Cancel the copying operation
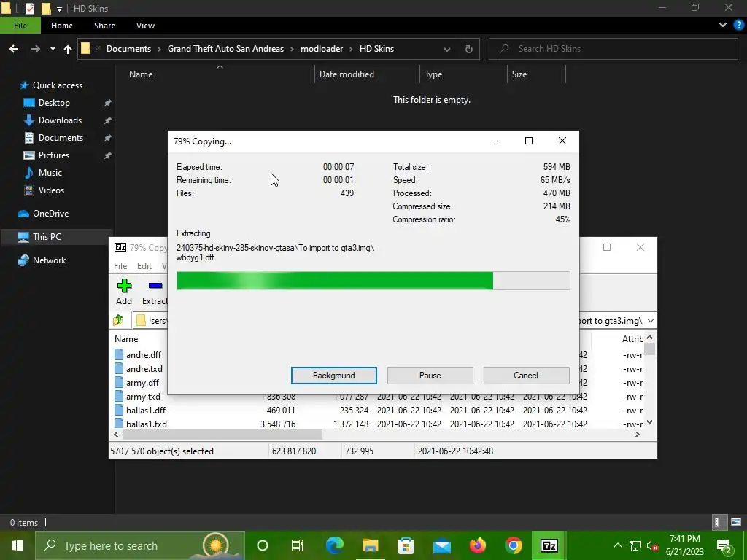 [x=526, y=376]
